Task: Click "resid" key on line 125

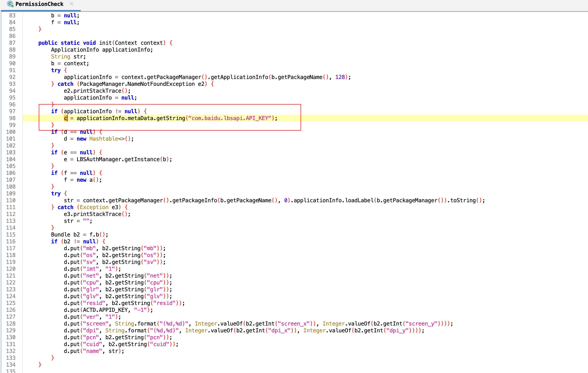Action: pyautogui.click(x=94, y=303)
